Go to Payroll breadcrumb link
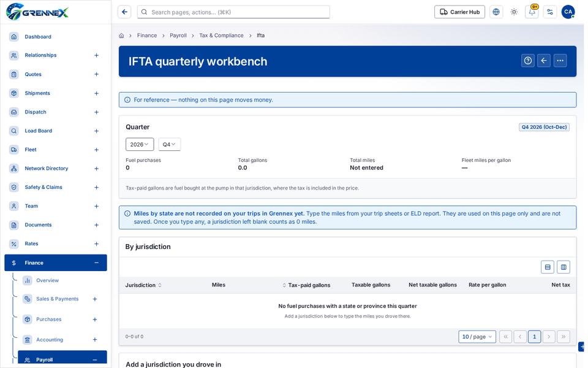 (178, 36)
